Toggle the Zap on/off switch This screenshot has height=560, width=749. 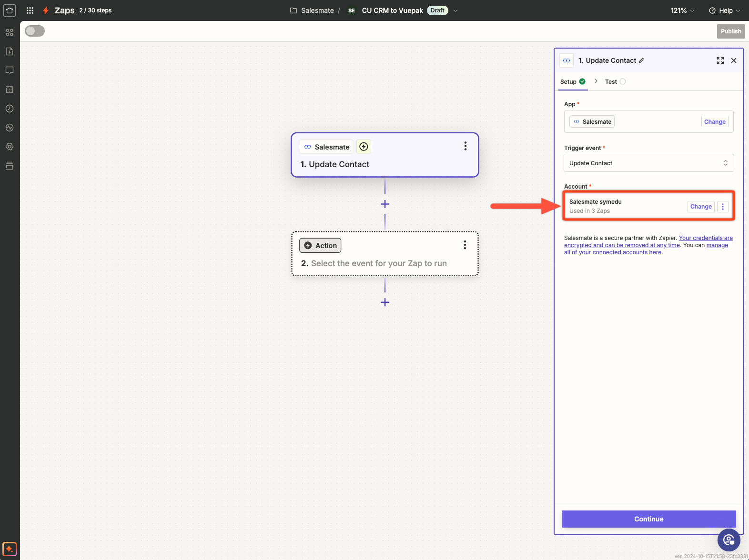[x=35, y=31]
